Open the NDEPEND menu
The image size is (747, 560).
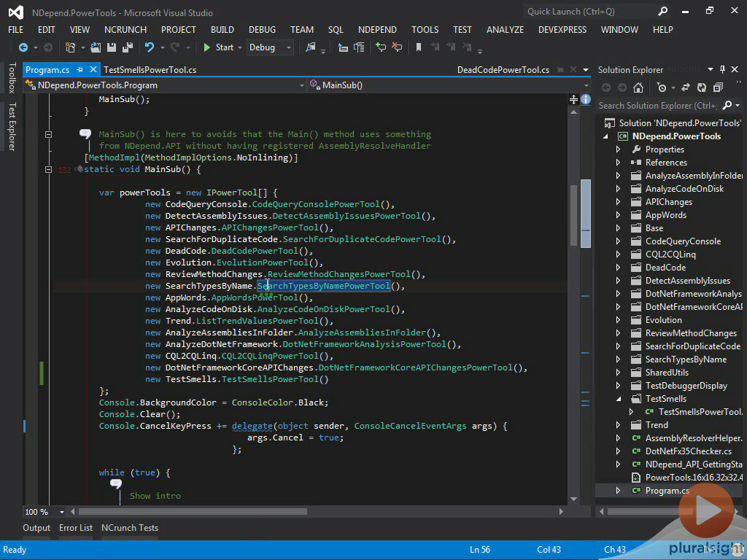(377, 29)
